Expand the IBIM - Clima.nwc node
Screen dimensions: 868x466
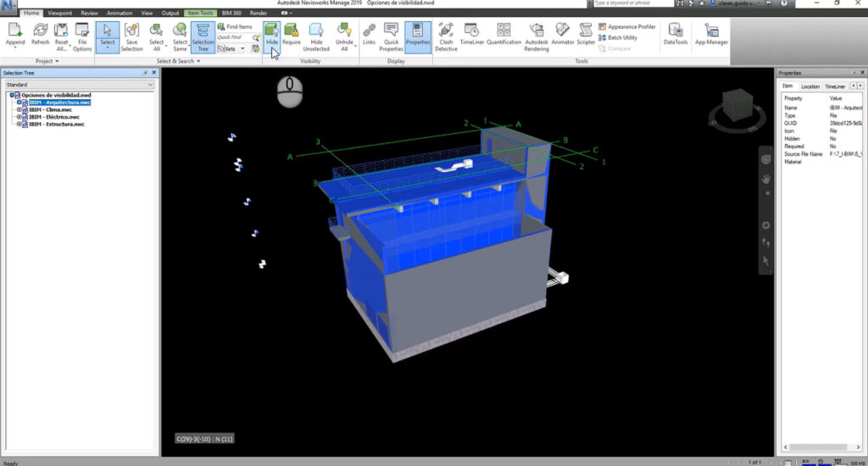click(19, 109)
